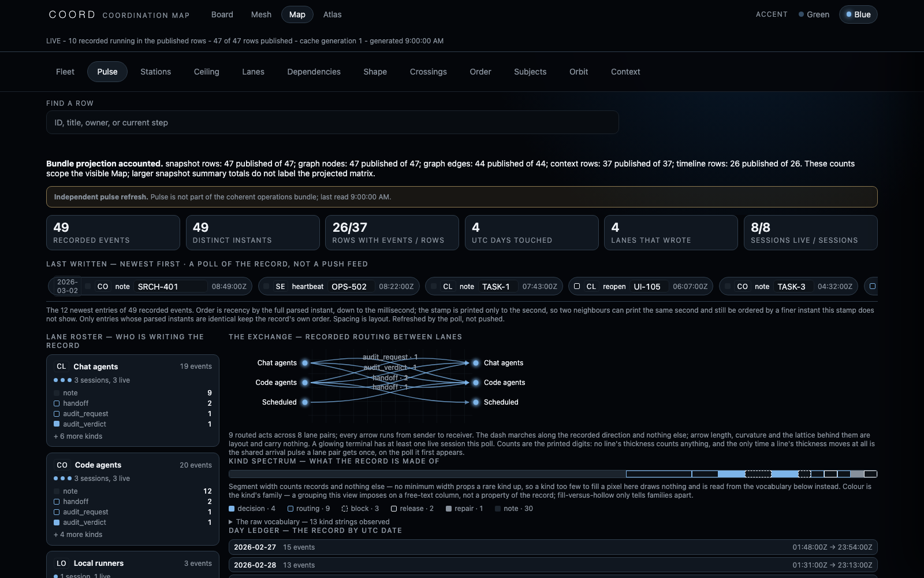The image size is (924, 578).
Task: Expand '+ 4 more kinds' under Code agents
Action: [78, 535]
